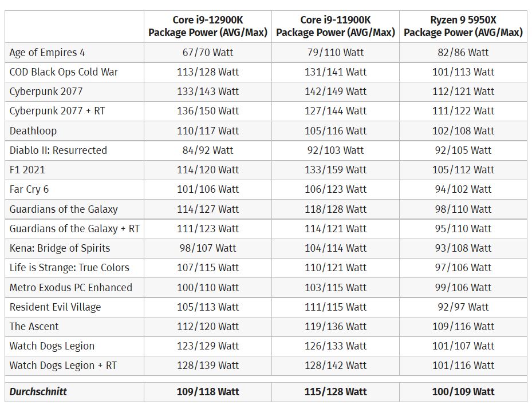Click the 92/97 Watt cell

pos(463,307)
